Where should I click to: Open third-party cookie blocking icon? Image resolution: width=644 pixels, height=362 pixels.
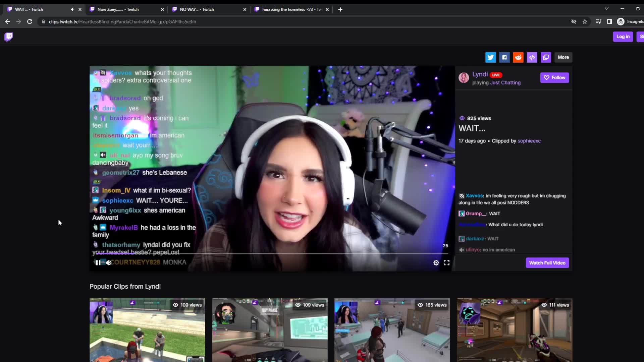point(574,21)
